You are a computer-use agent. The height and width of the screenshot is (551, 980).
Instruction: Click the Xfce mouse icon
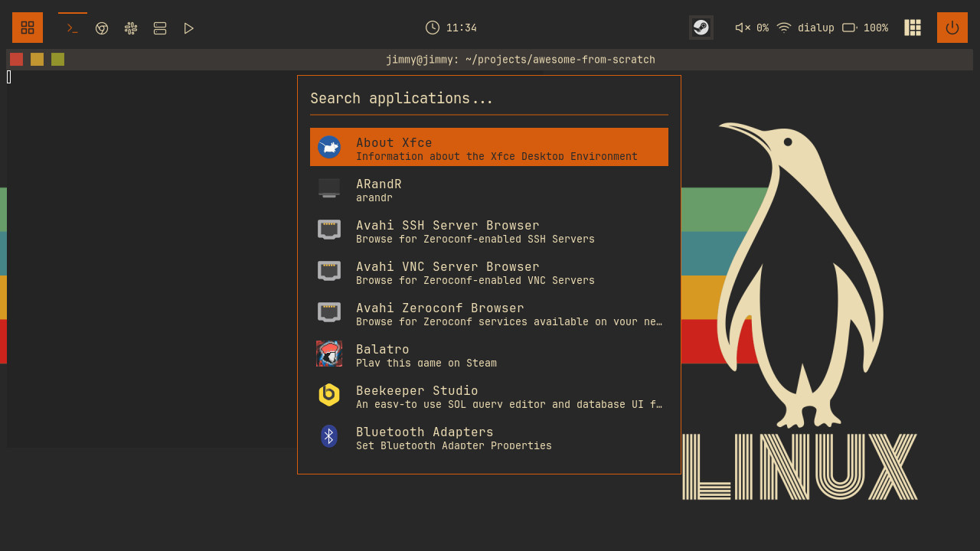(329, 147)
